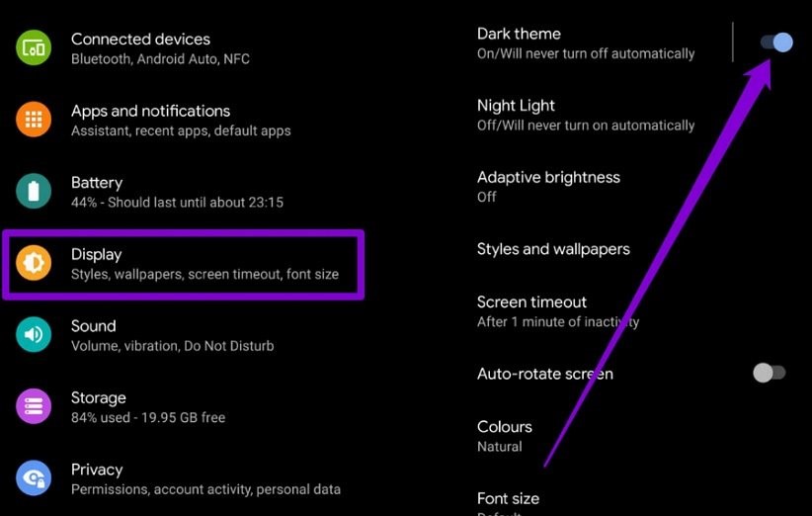Tap the purple Storage icon
812x516 pixels.
[x=34, y=406]
